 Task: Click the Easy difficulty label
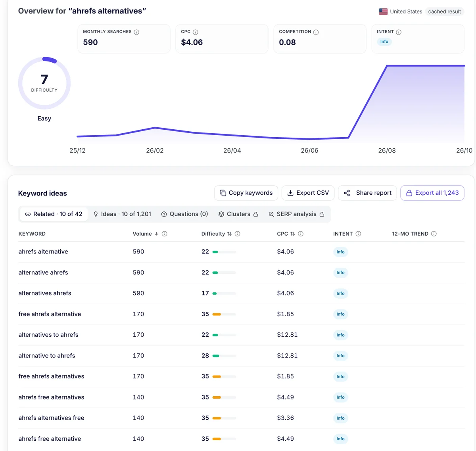[x=44, y=119]
